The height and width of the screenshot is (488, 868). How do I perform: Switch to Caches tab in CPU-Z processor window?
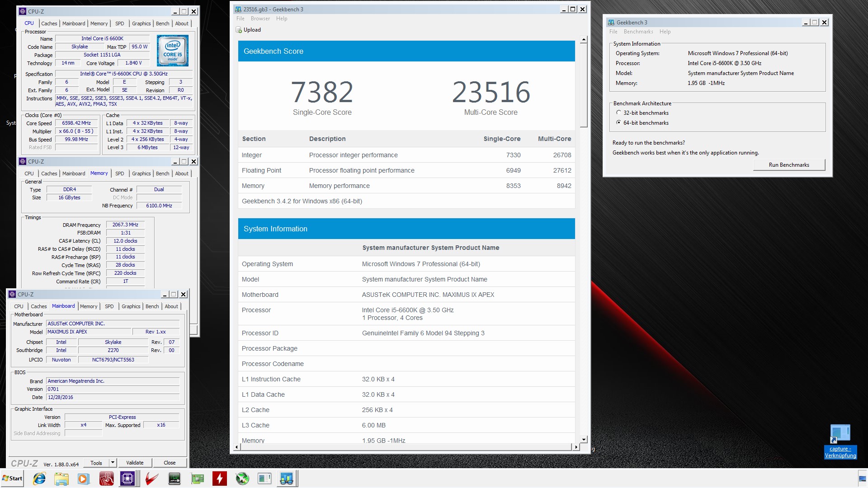49,23
